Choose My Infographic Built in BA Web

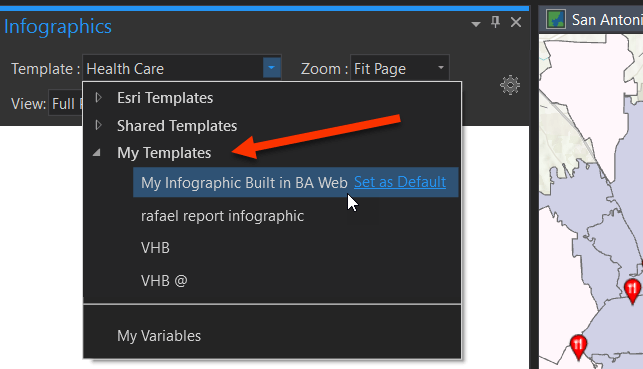pos(244,182)
